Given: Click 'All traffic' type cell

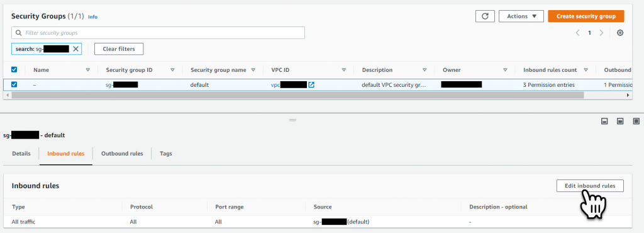Looking at the screenshot, I should pyautogui.click(x=24, y=222).
